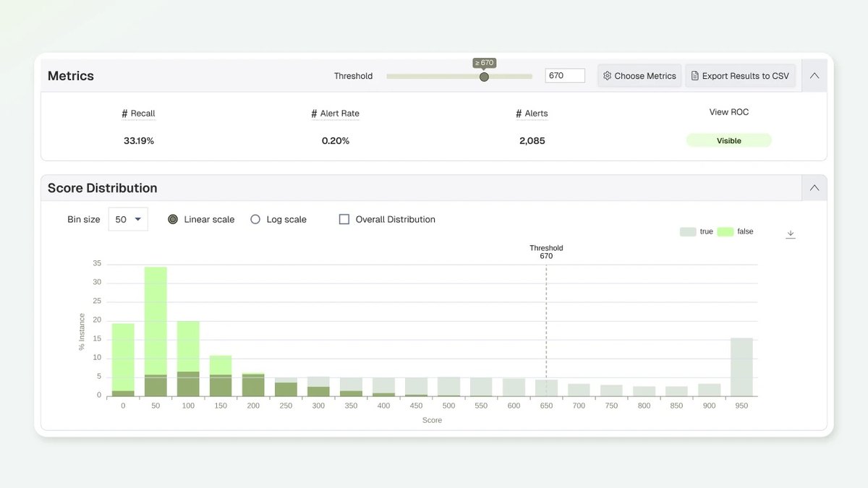Download the score distribution chart
868x488 pixels.
(x=791, y=234)
